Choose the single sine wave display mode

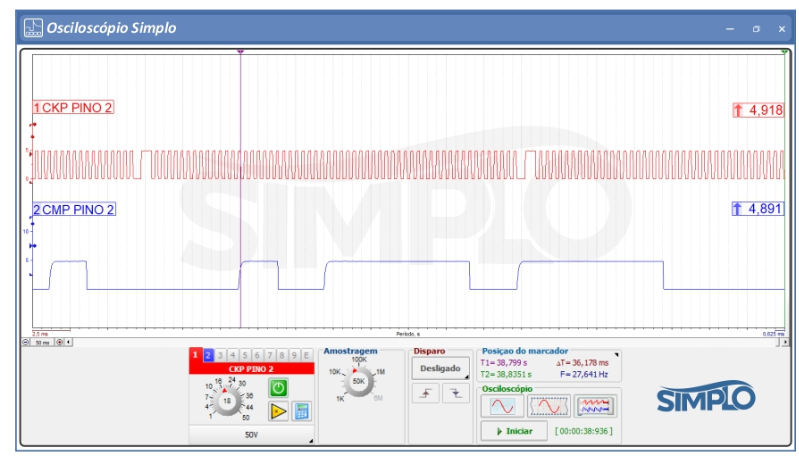(502, 407)
